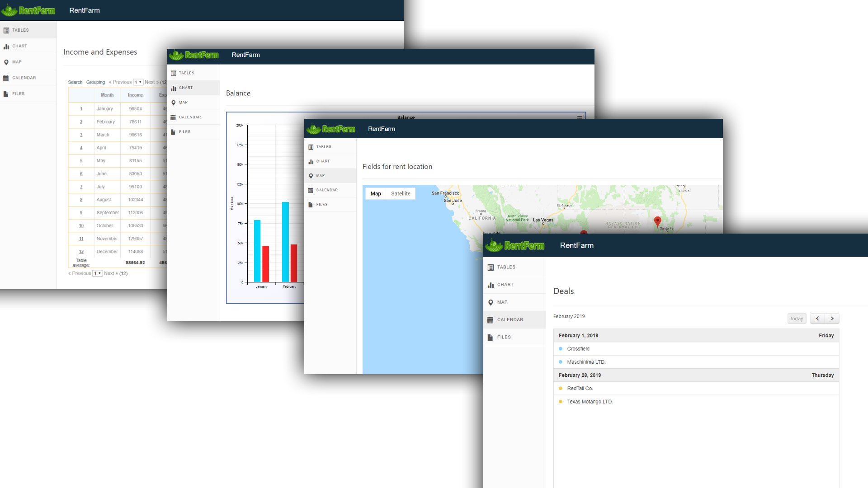
Task: Click the Search link above the income table
Action: coord(75,82)
